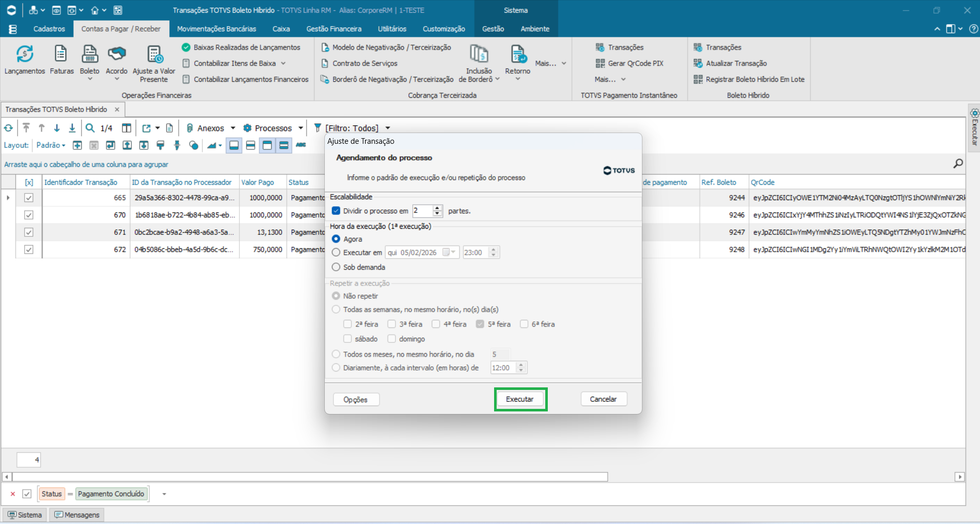Click Registrar Boleto Híbrido Em Lote
The width and height of the screenshot is (980, 524).
coord(749,79)
